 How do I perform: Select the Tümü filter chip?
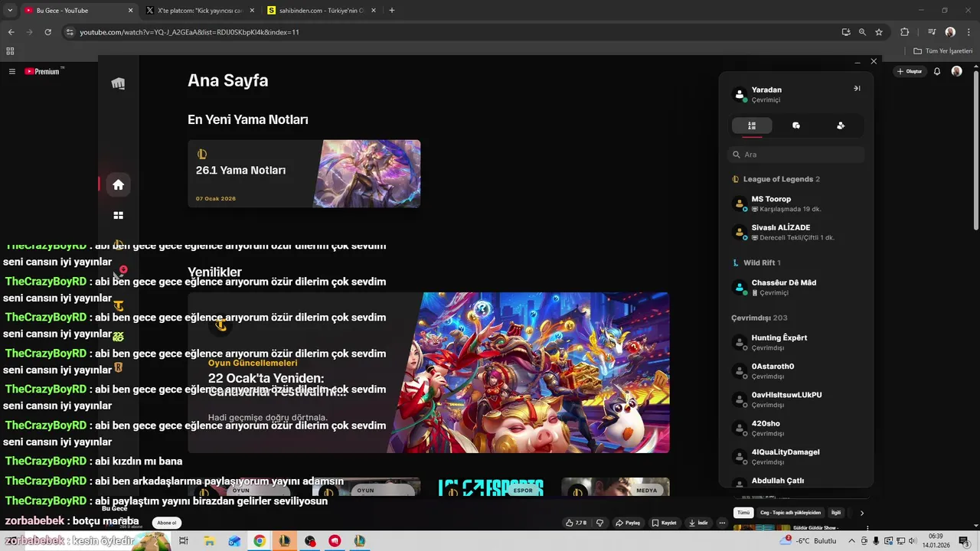[743, 513]
